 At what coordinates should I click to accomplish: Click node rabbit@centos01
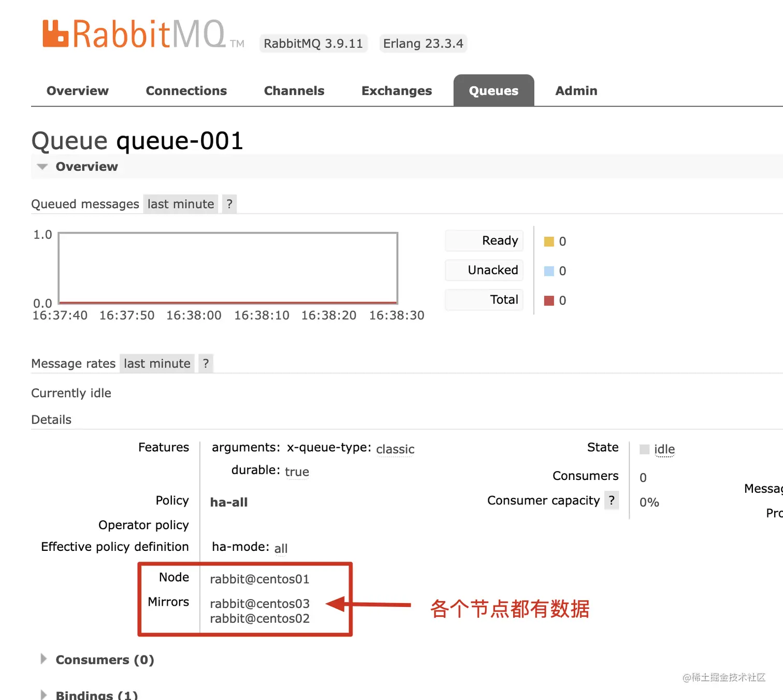[x=259, y=579]
